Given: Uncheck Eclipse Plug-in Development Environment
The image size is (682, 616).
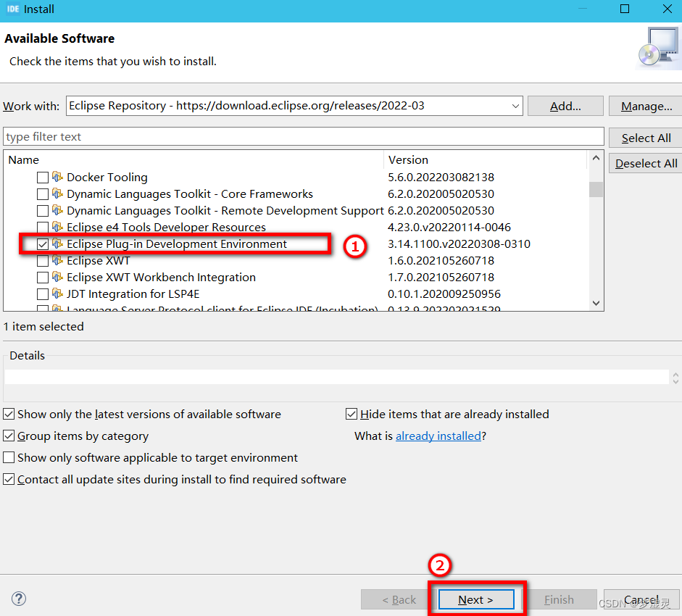Looking at the screenshot, I should click(43, 244).
